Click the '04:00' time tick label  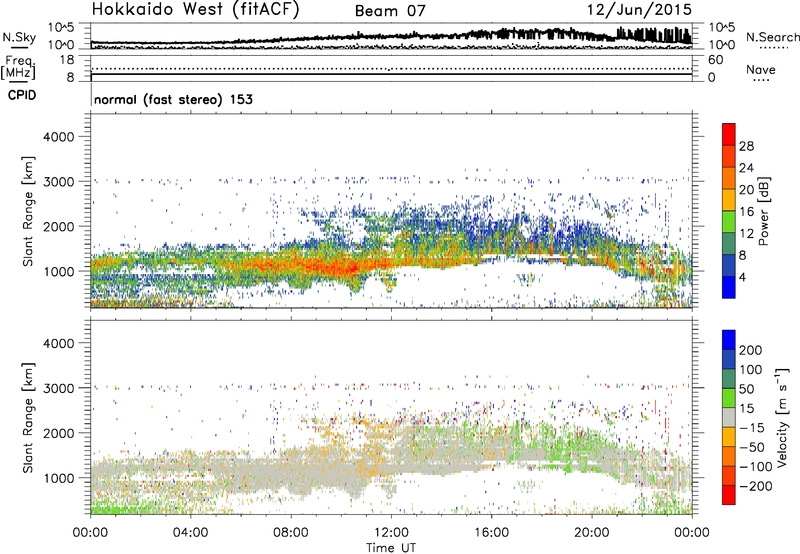190,533
